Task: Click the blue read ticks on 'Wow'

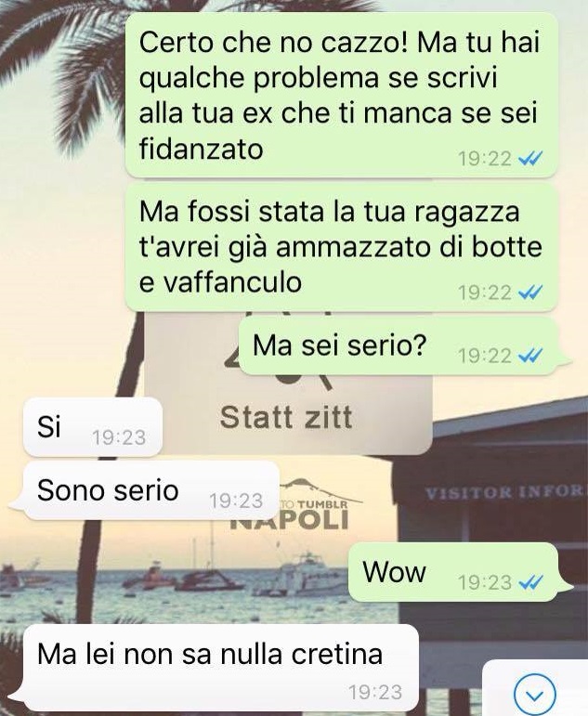Action: 530,581
